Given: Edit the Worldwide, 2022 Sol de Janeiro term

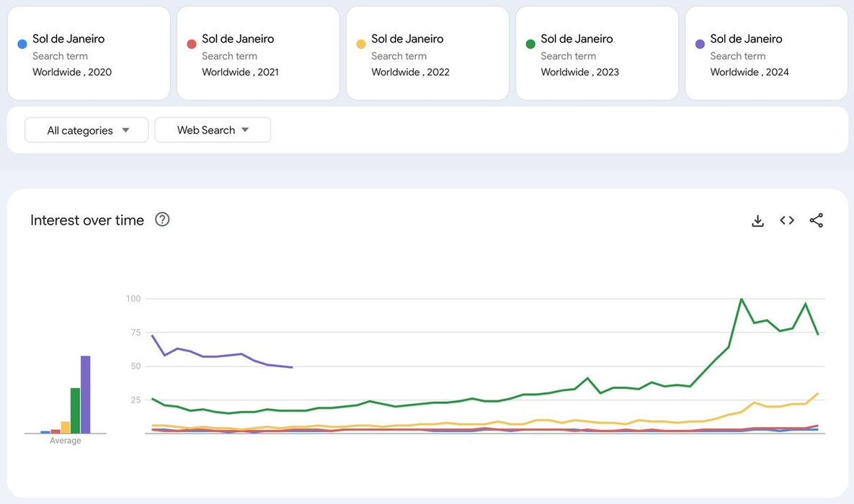Looking at the screenshot, I should 407,39.
